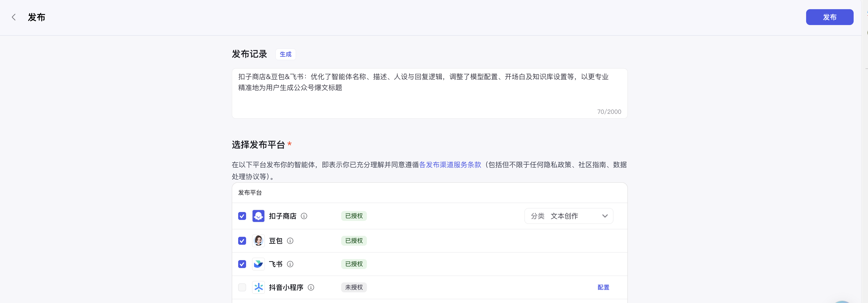Click the 选择发布平台 heading

258,145
